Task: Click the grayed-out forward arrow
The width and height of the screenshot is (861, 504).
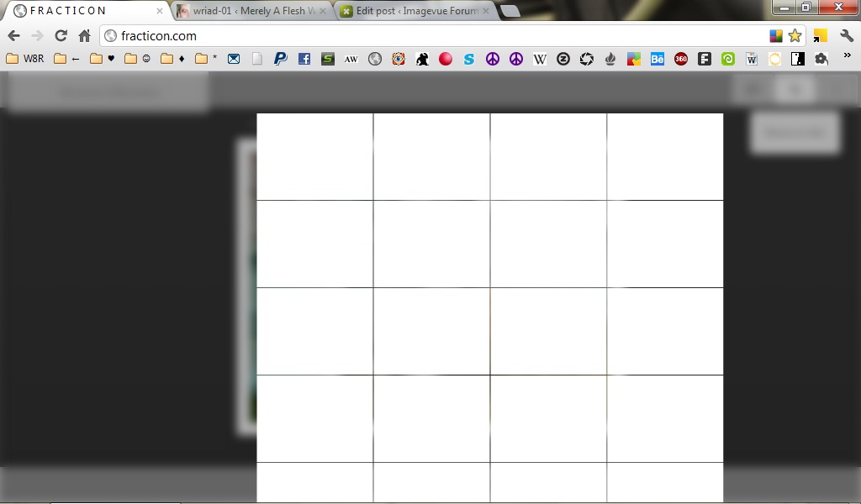Action: pos(37,36)
